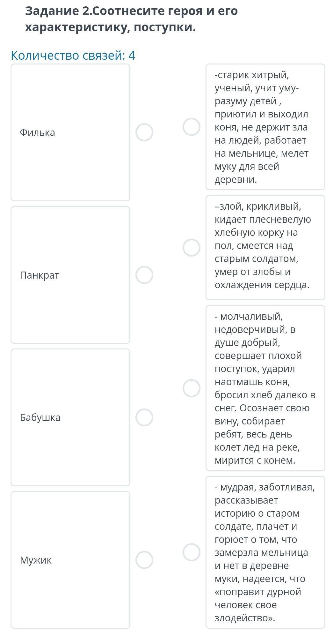The height and width of the screenshot is (644, 326).
Task: Select the circle beside 'мудрая, заботливая' description
Action: [191, 552]
